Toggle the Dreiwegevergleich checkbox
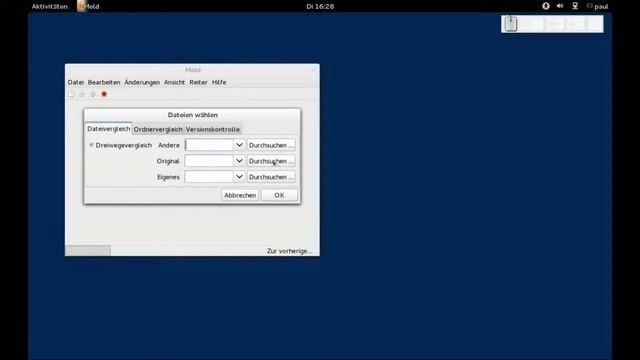This screenshot has width=640, height=360. coord(91,145)
